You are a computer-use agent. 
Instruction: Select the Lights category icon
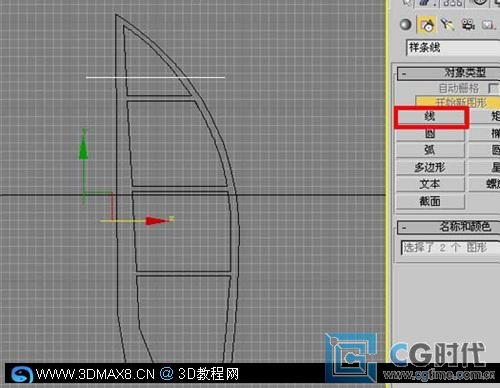(447, 24)
